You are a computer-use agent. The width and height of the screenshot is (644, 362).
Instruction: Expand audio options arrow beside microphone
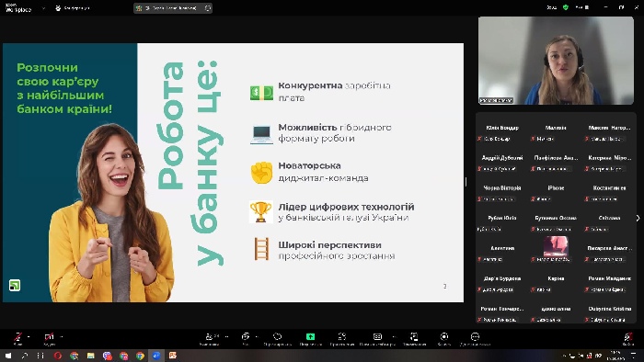click(x=29, y=336)
